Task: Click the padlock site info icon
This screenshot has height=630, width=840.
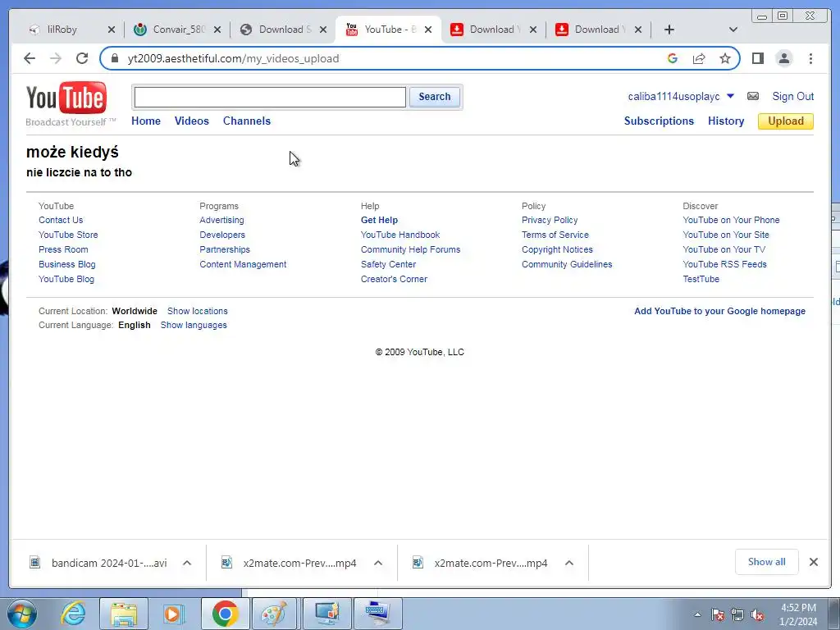Action: pyautogui.click(x=114, y=58)
